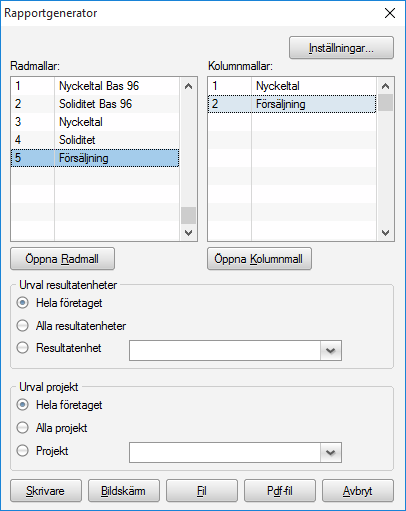Cancel with the Avbryt button
This screenshot has width=406, height=511.
click(x=358, y=491)
